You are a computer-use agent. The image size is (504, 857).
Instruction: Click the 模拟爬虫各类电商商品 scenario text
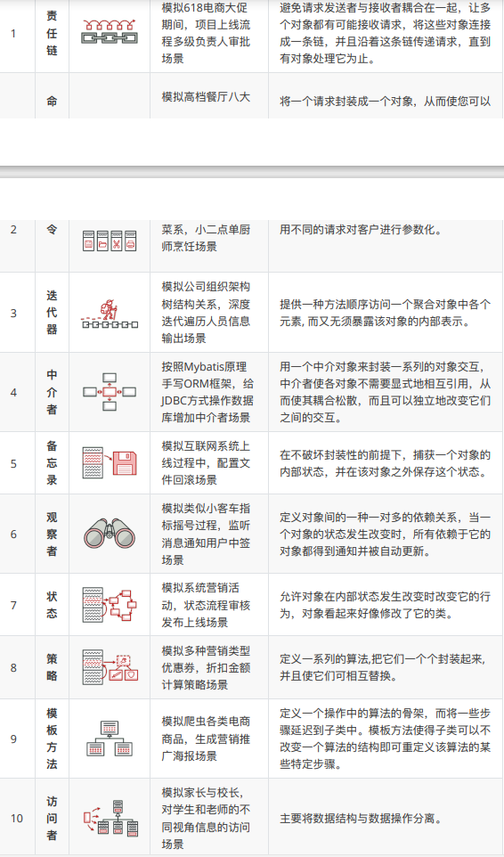tap(206, 739)
